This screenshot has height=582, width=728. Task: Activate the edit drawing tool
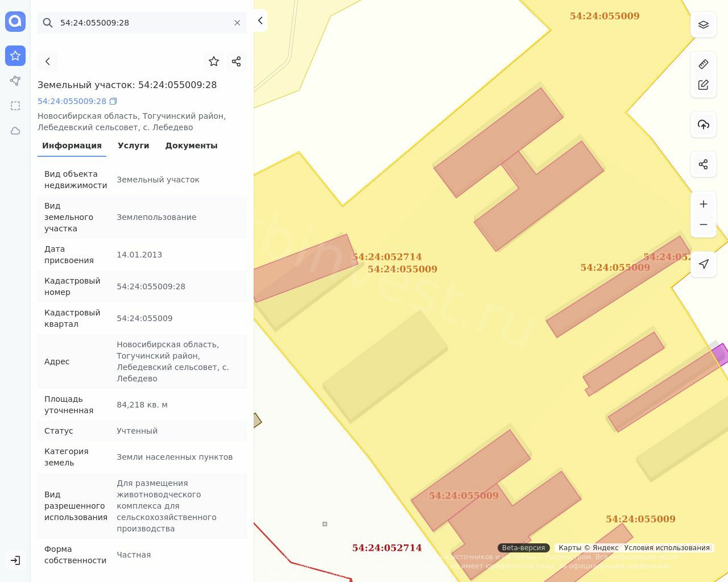[x=704, y=85]
